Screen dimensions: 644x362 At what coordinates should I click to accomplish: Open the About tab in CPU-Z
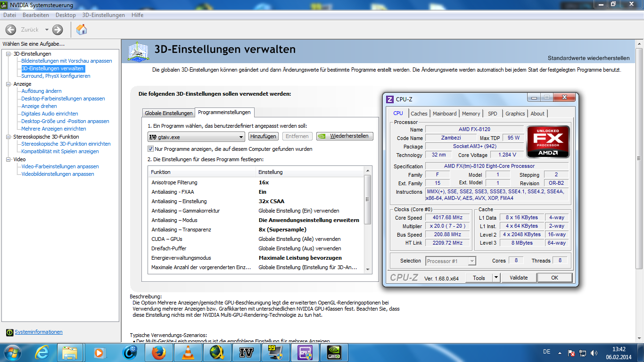tap(537, 114)
